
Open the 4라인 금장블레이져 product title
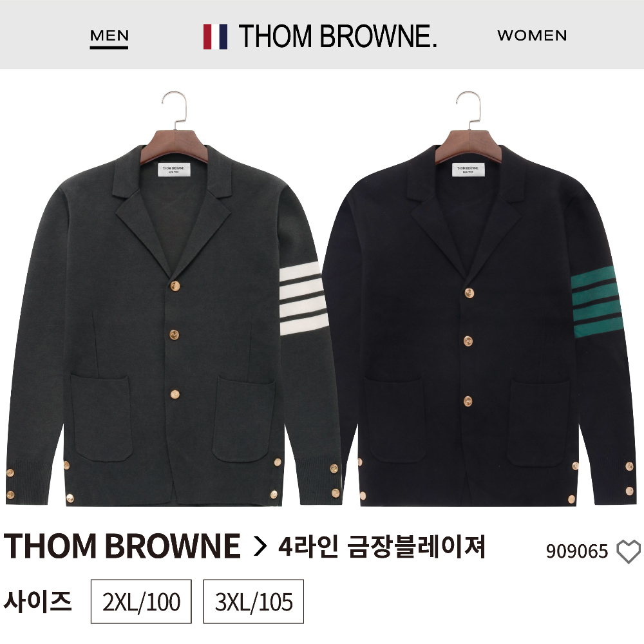click(382, 546)
